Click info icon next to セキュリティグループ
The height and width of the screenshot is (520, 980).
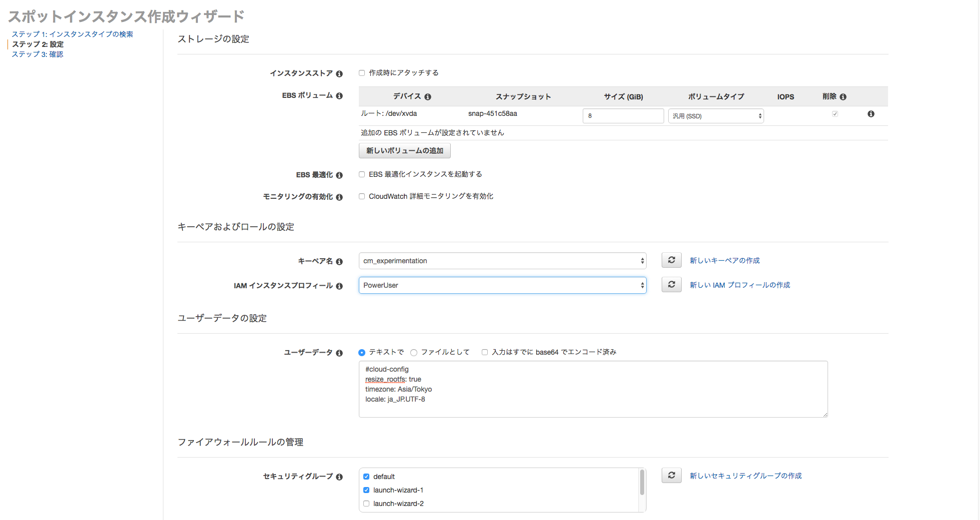tap(339, 477)
